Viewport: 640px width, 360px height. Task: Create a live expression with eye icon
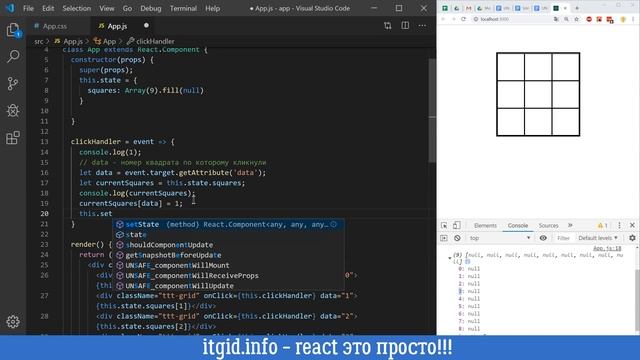coord(543,238)
